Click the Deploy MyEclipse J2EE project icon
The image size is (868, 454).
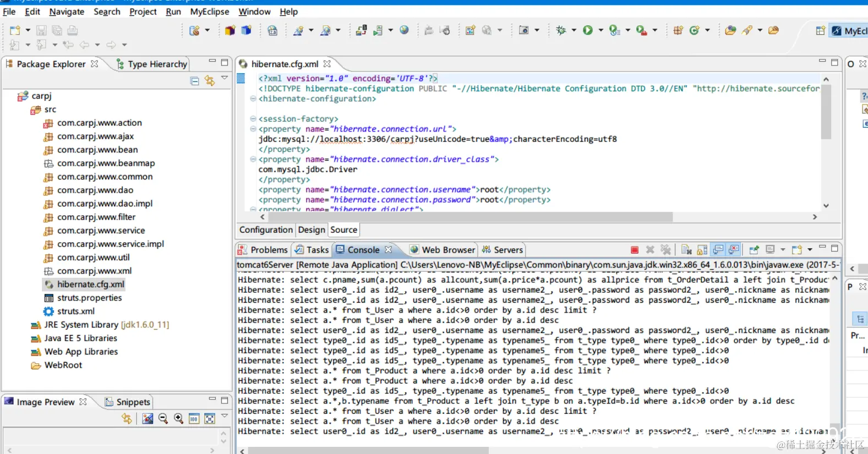[x=361, y=30]
